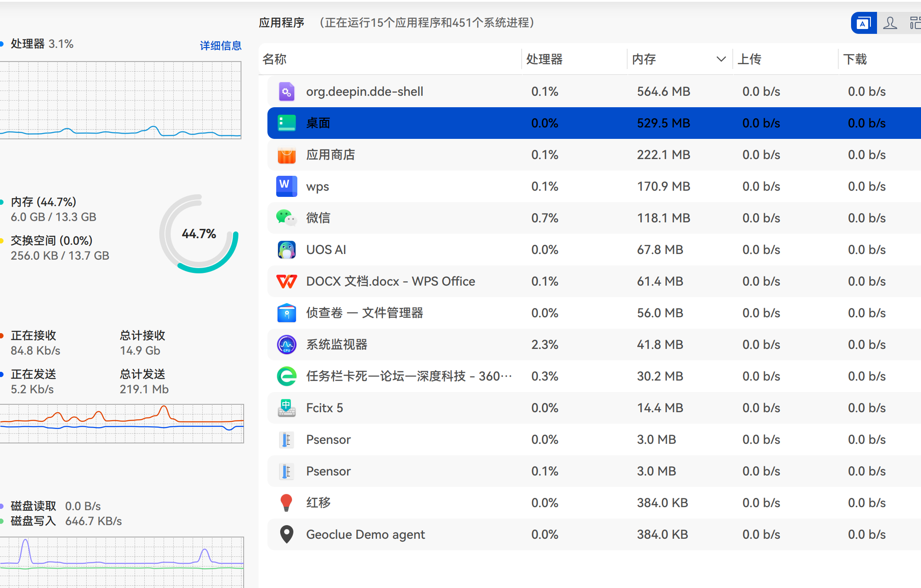Switch to my processes view
The height and width of the screenshot is (588, 921).
point(890,23)
